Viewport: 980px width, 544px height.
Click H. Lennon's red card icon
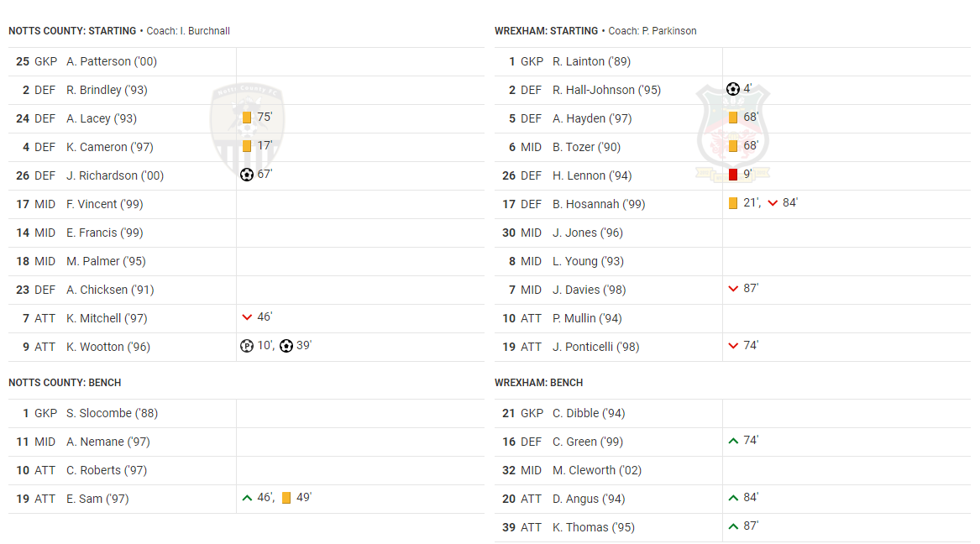(733, 175)
